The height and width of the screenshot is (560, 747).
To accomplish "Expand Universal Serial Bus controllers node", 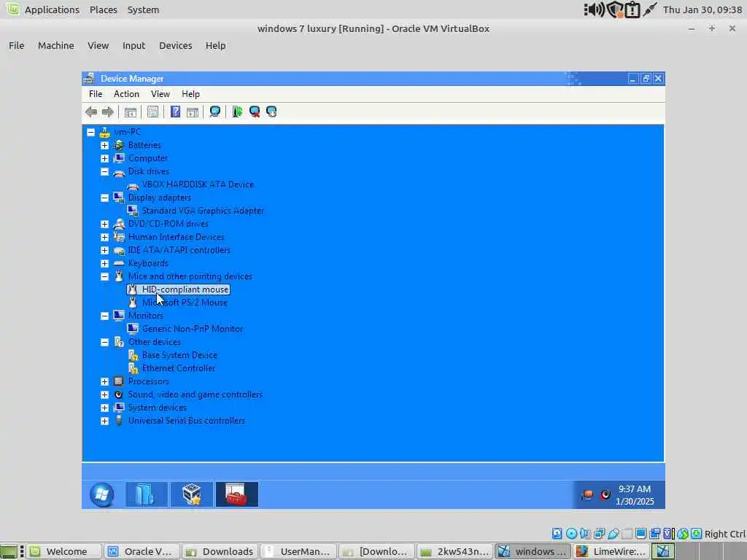I will click(104, 421).
